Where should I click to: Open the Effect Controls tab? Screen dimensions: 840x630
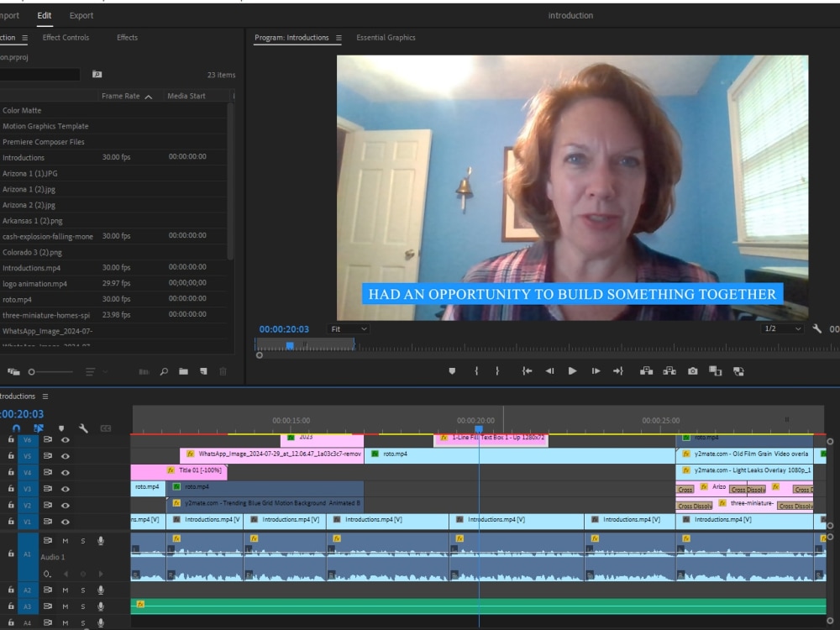tap(66, 38)
